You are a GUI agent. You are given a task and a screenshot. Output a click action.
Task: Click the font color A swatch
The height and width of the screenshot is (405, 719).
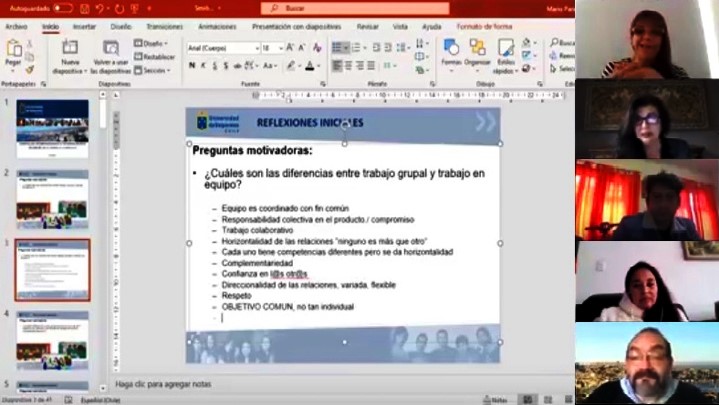click(310, 66)
